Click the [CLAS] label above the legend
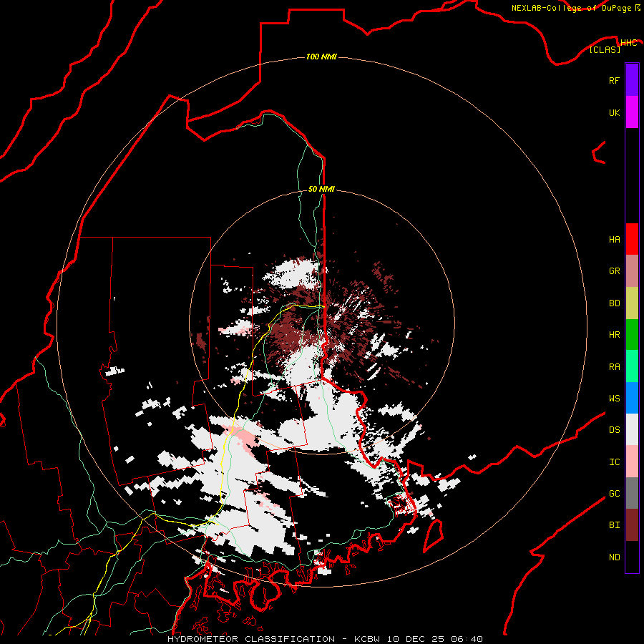This screenshot has width=644, height=644. [x=605, y=50]
